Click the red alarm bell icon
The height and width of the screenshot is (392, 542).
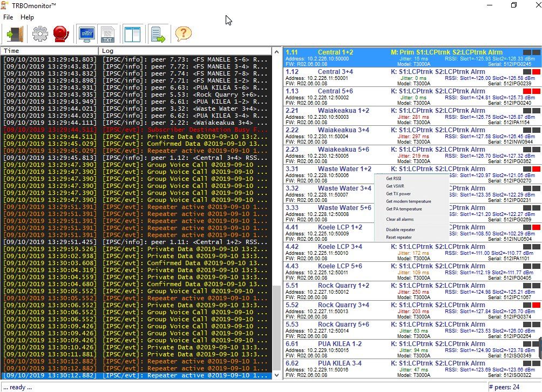point(60,34)
